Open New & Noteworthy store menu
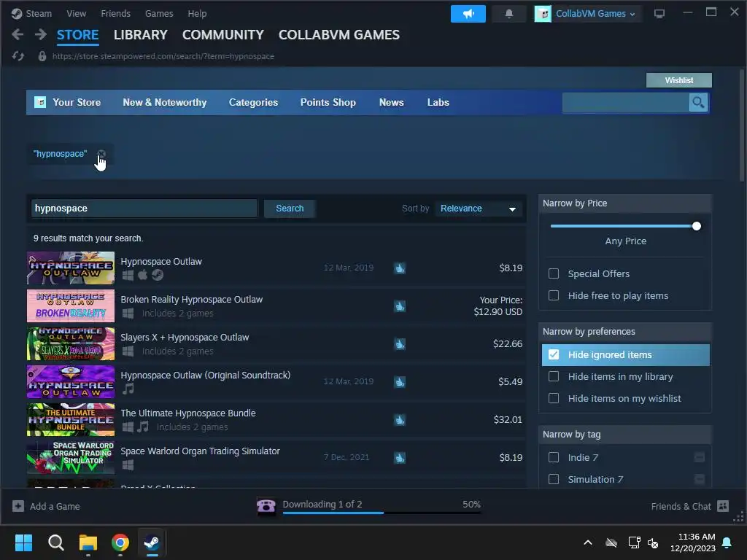The image size is (747, 560). pyautogui.click(x=165, y=102)
